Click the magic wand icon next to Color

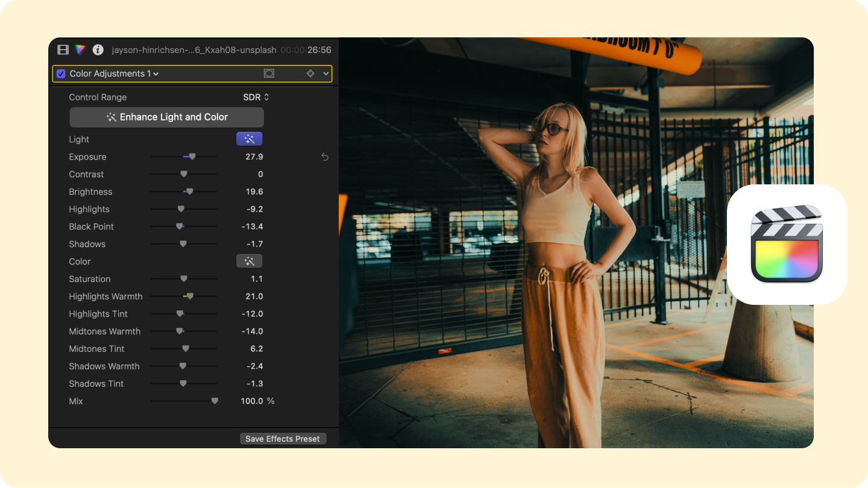tap(249, 261)
